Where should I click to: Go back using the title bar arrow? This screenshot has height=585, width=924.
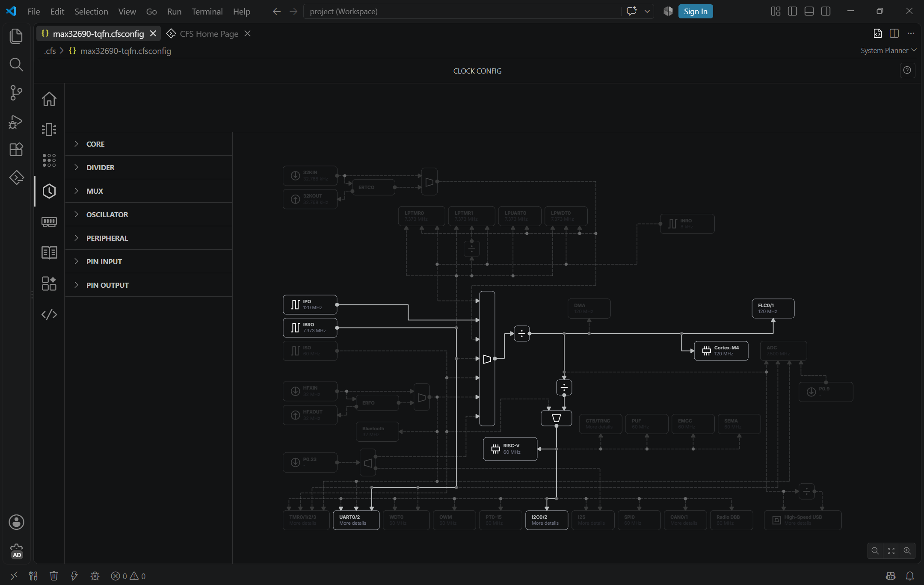click(x=277, y=12)
